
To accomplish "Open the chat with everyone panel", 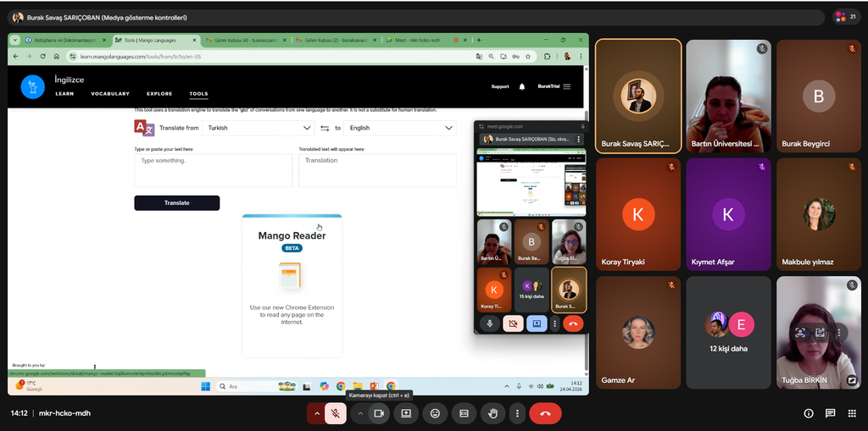I will click(x=830, y=413).
